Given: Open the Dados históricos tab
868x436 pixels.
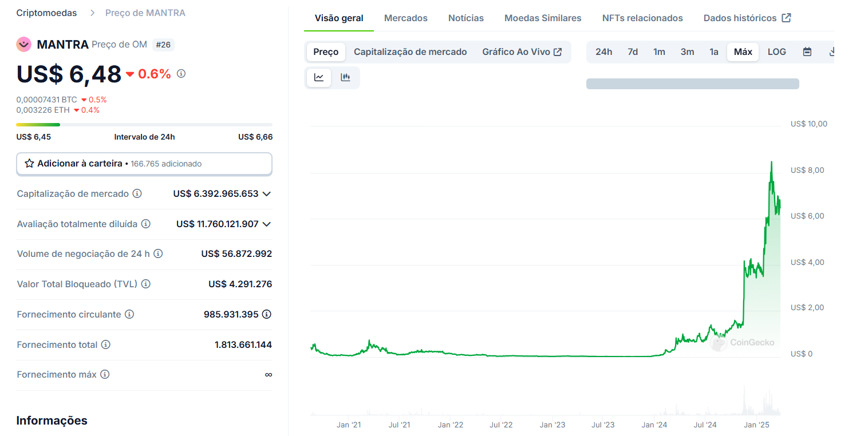Looking at the screenshot, I should [x=747, y=18].
